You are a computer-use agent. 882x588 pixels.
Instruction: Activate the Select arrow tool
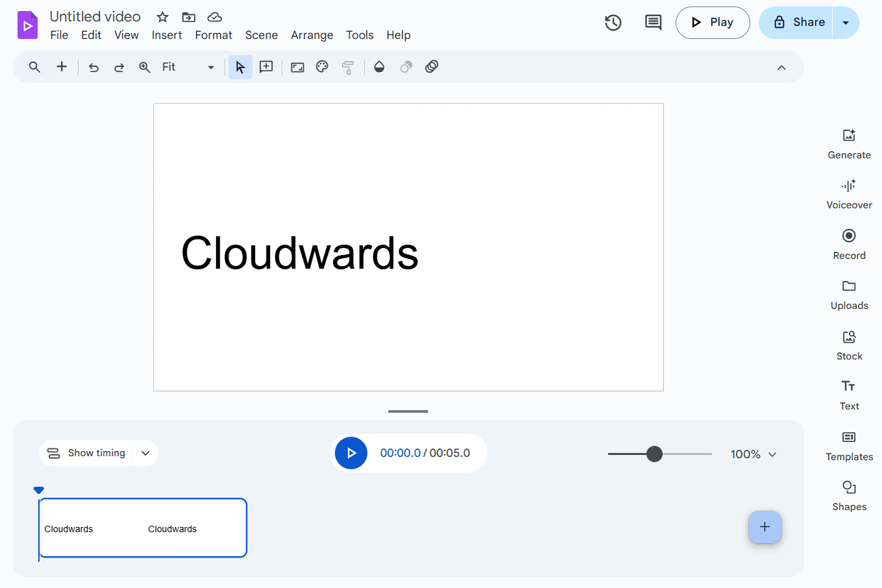coord(240,67)
